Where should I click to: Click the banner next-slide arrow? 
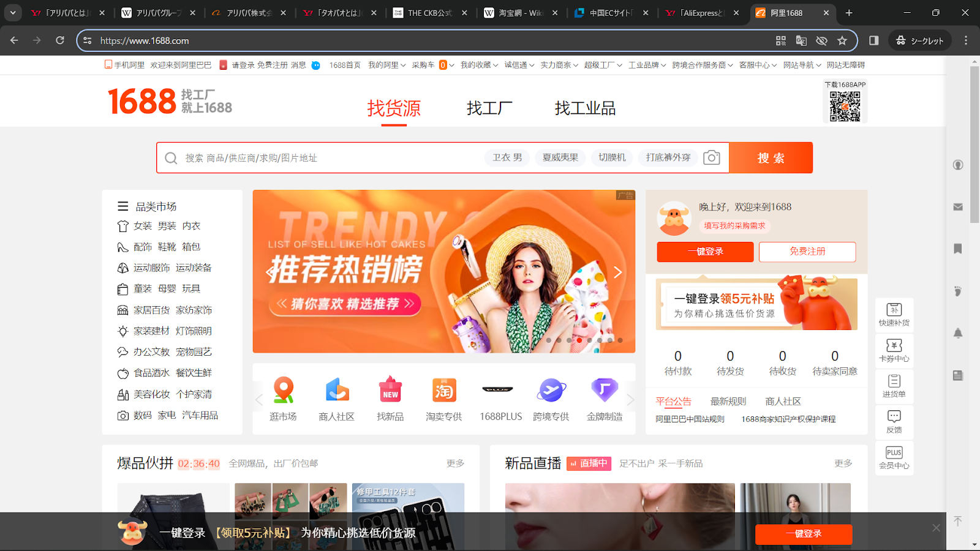pos(617,272)
